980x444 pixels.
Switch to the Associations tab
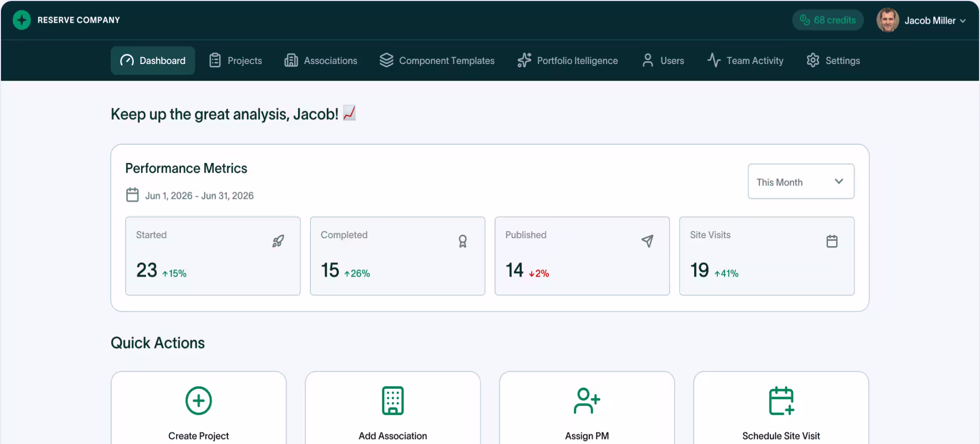321,61
